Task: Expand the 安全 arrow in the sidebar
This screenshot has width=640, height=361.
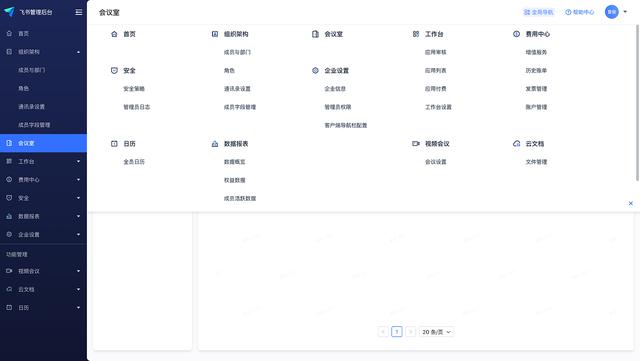Action: (x=78, y=198)
